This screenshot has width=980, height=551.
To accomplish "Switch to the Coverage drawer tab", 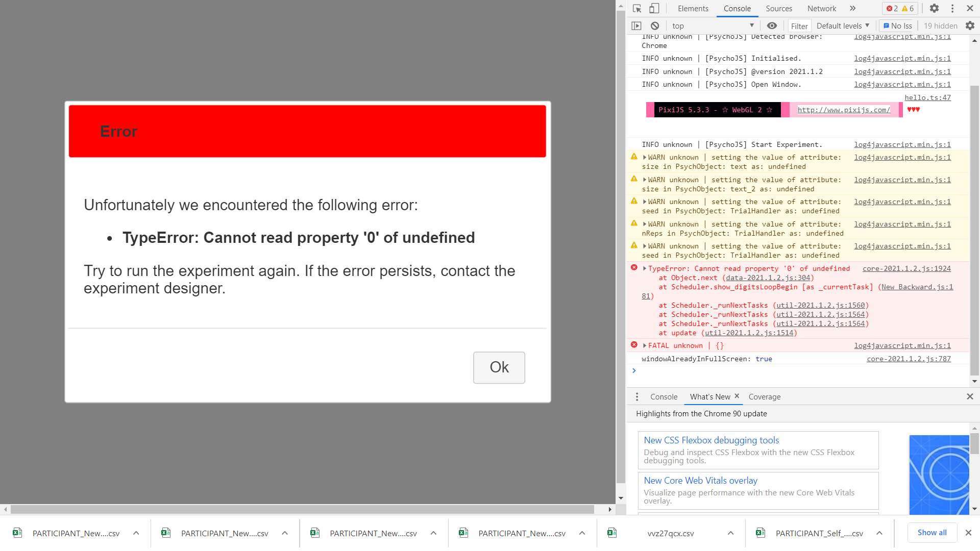I will [764, 397].
